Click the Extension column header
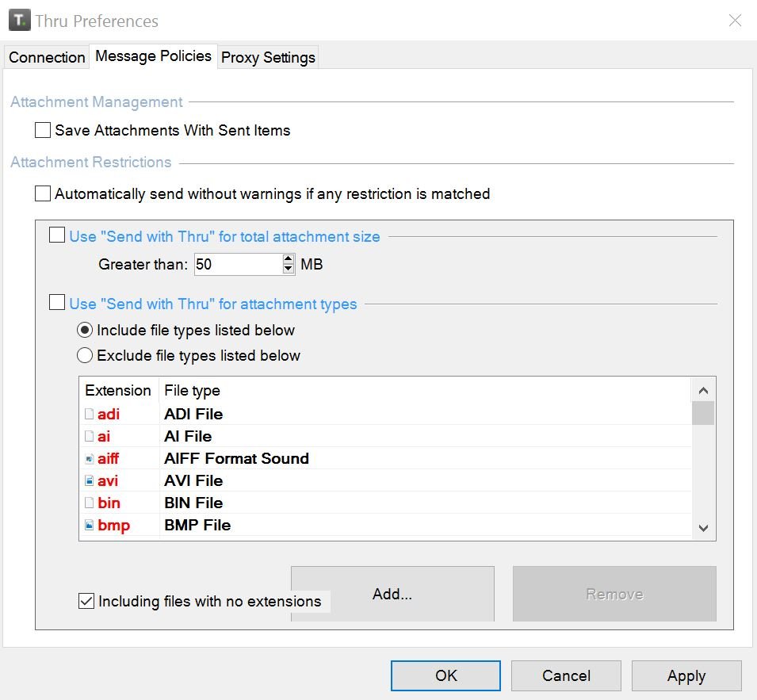This screenshot has height=700, width=757. coord(119,390)
